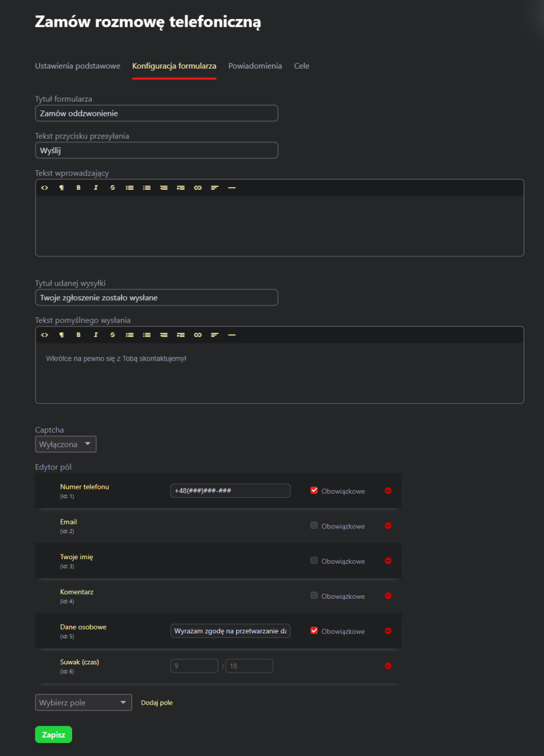
Task: Click the Tytuł formularza input field
Action: point(157,113)
